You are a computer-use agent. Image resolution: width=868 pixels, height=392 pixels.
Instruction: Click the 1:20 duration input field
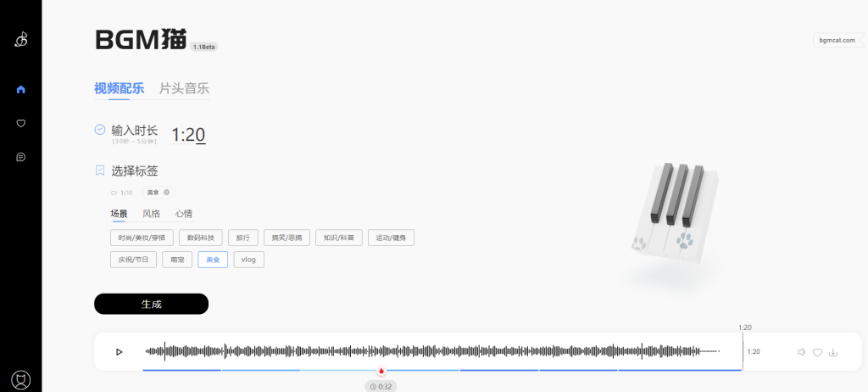tap(187, 134)
